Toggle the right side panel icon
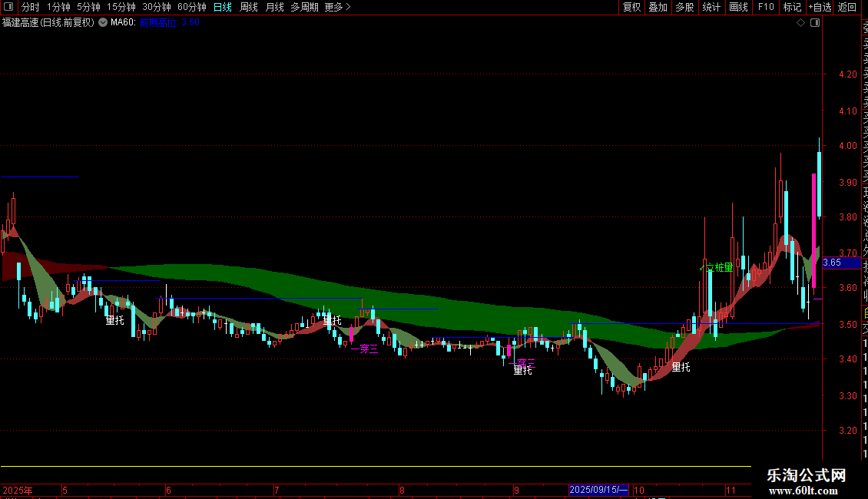 point(815,23)
